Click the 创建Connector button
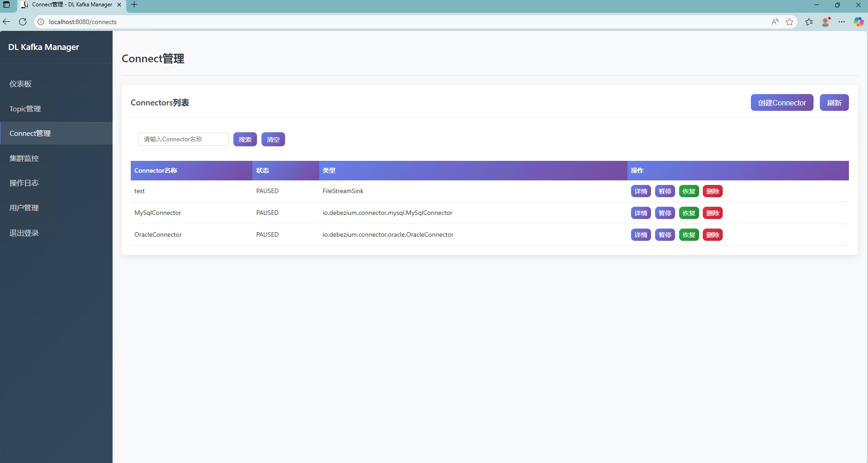 point(782,103)
